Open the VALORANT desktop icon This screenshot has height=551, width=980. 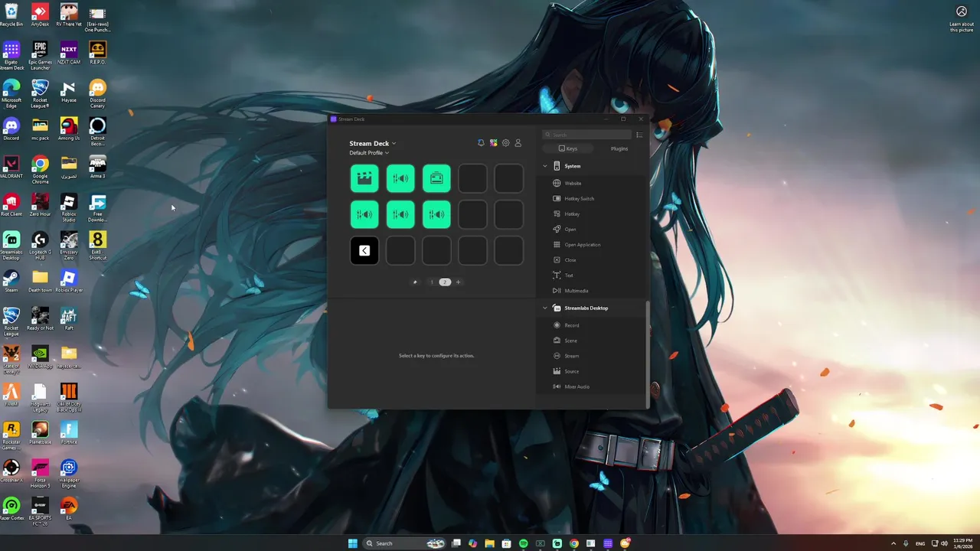click(11, 167)
